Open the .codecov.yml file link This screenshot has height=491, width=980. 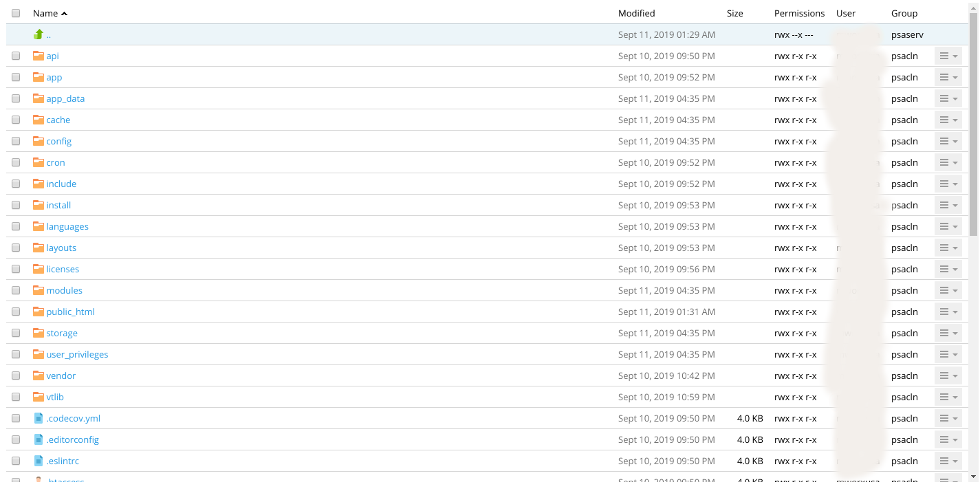pos(73,418)
